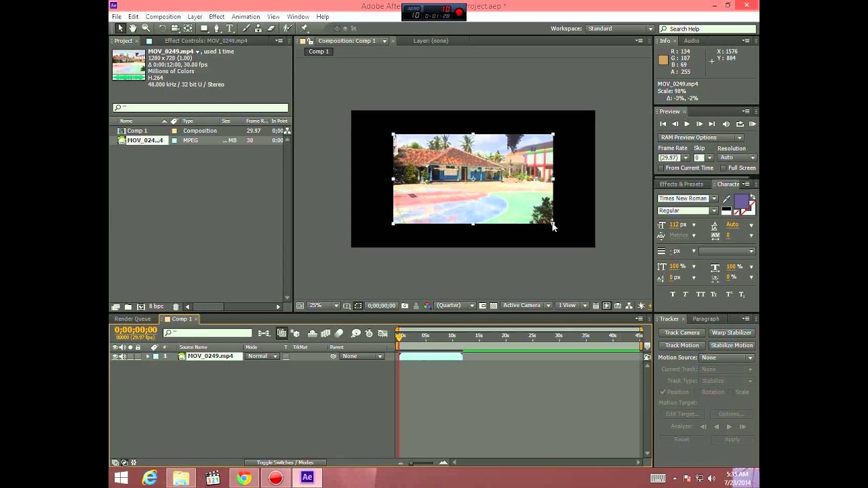Select the Rectangle shape tool
868x488 pixels.
[x=203, y=28]
